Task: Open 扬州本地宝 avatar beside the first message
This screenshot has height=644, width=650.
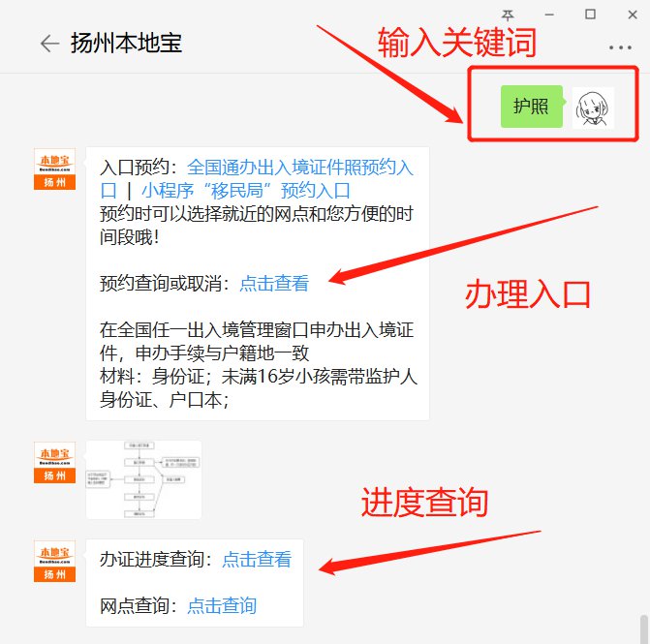Action: coord(54,169)
